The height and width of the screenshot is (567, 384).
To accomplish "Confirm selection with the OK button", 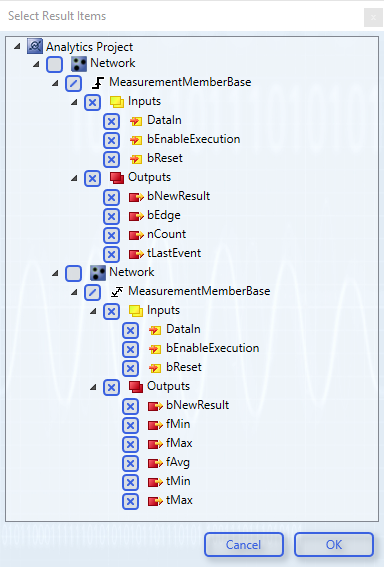I will click(x=334, y=545).
